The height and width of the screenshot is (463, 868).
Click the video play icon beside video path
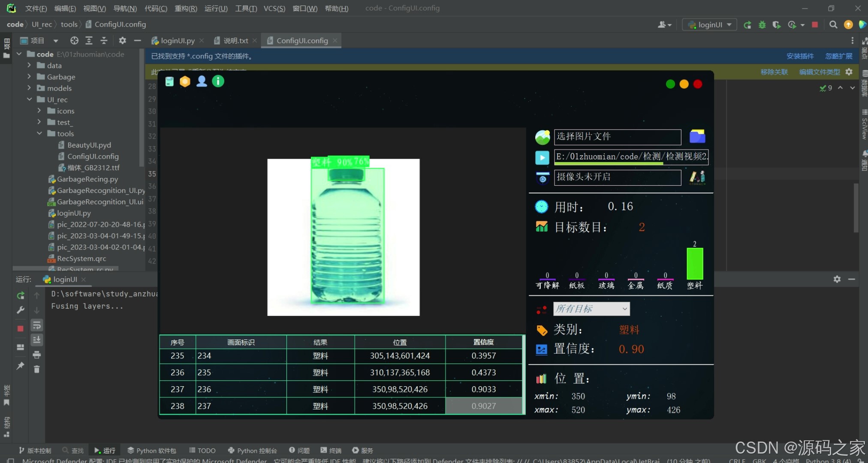[x=542, y=157]
